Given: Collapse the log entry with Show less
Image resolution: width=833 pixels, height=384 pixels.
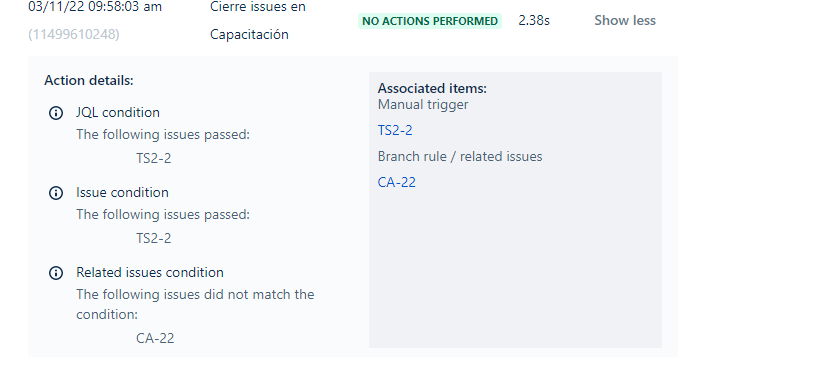Looking at the screenshot, I should (625, 21).
